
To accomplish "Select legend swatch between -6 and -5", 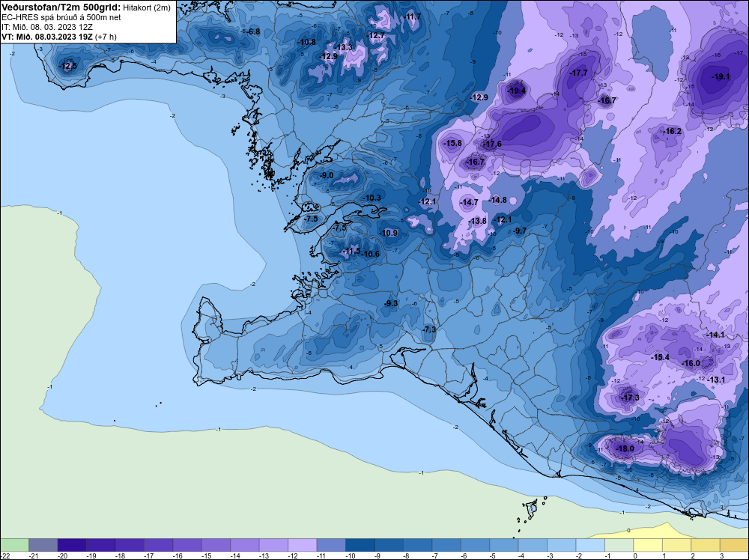I will click(476, 545).
